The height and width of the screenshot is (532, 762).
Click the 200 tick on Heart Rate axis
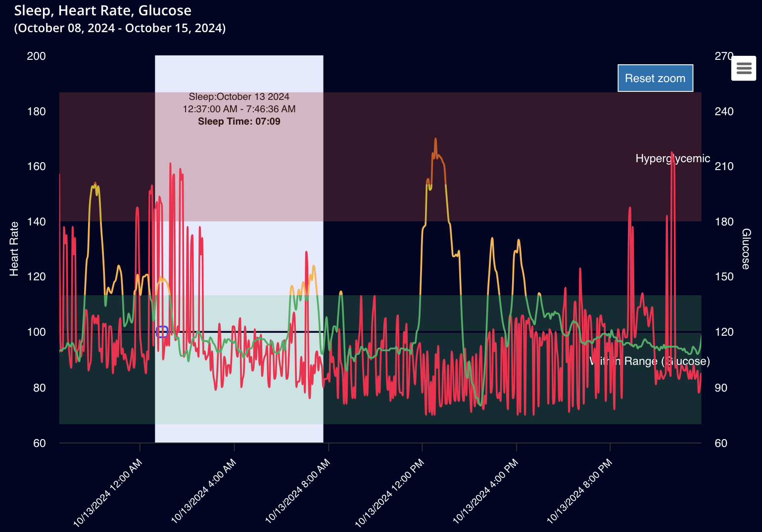click(36, 56)
